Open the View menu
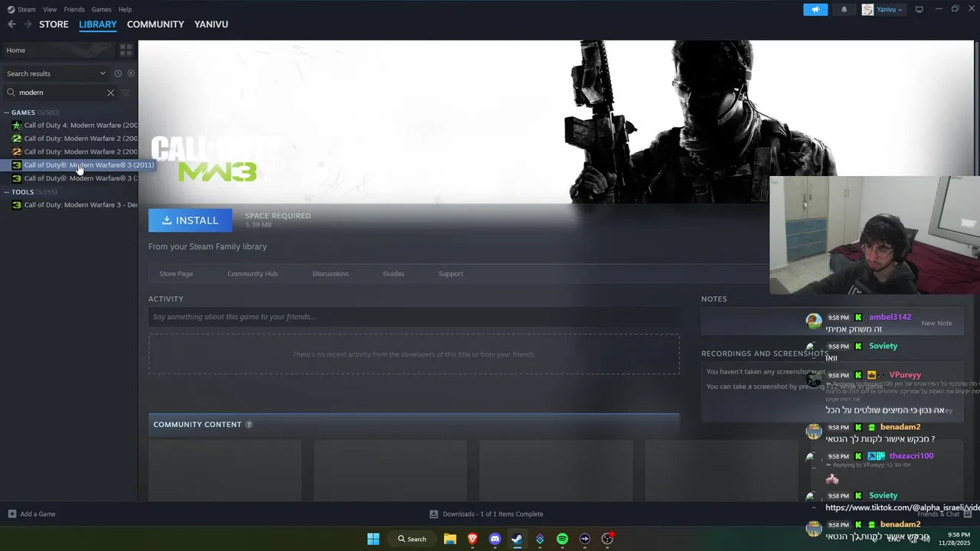 [50, 9]
